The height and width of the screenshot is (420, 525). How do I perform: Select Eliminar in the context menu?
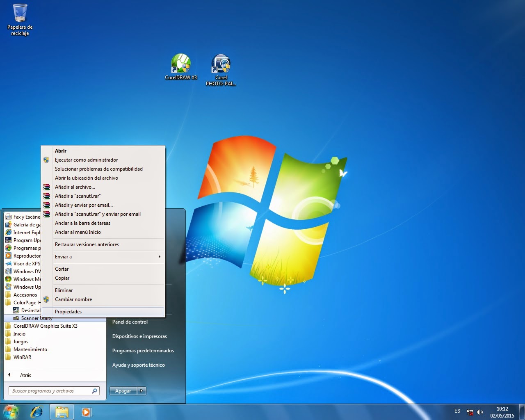point(103,290)
